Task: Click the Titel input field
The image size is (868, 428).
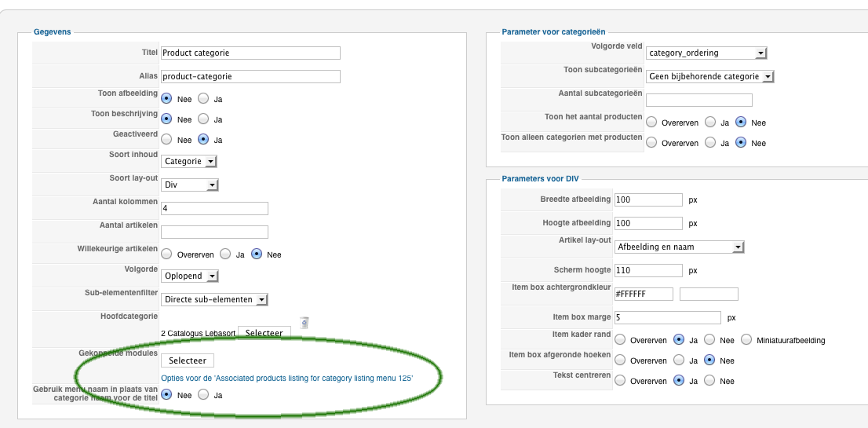Action: [x=250, y=53]
